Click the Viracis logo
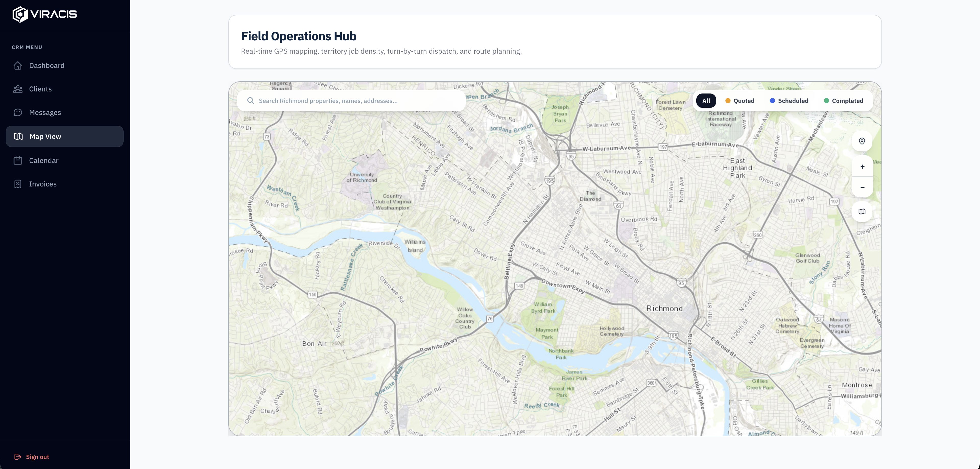The width and height of the screenshot is (980, 469). (44, 15)
